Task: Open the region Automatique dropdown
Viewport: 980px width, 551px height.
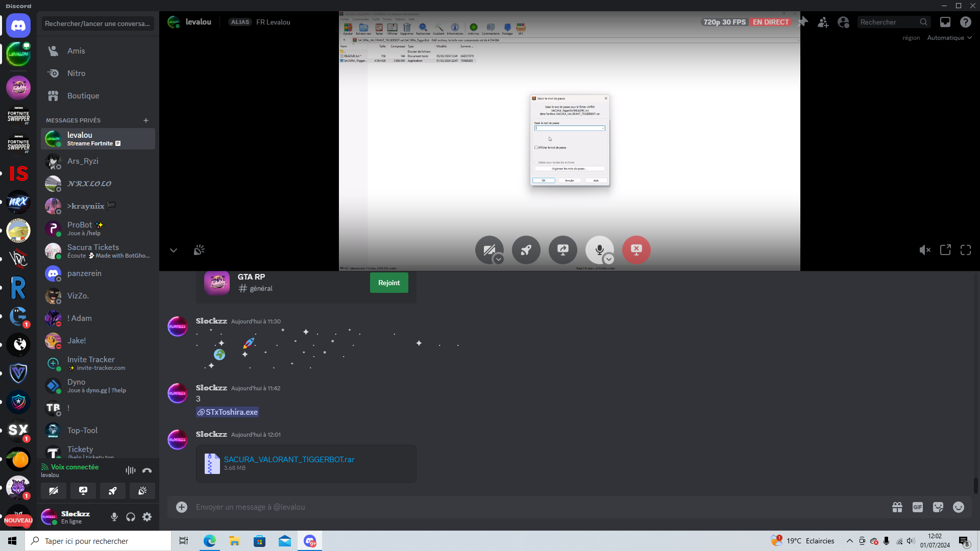Action: [949, 38]
